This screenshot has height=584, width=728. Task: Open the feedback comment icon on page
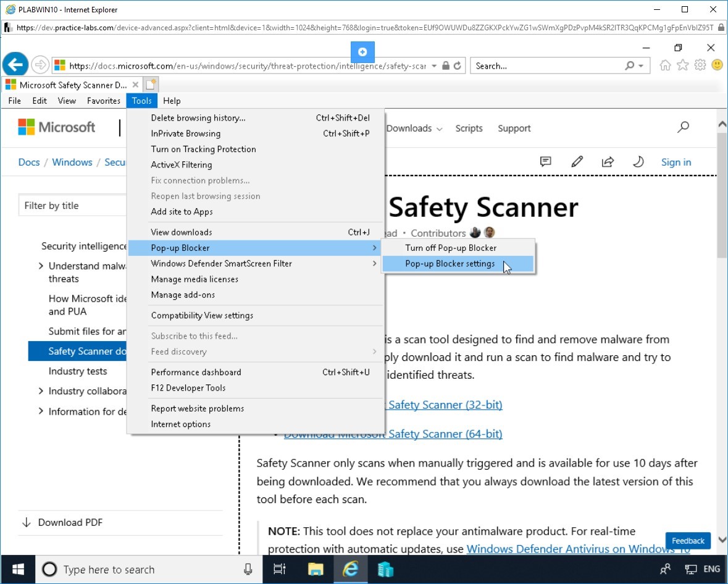point(545,162)
